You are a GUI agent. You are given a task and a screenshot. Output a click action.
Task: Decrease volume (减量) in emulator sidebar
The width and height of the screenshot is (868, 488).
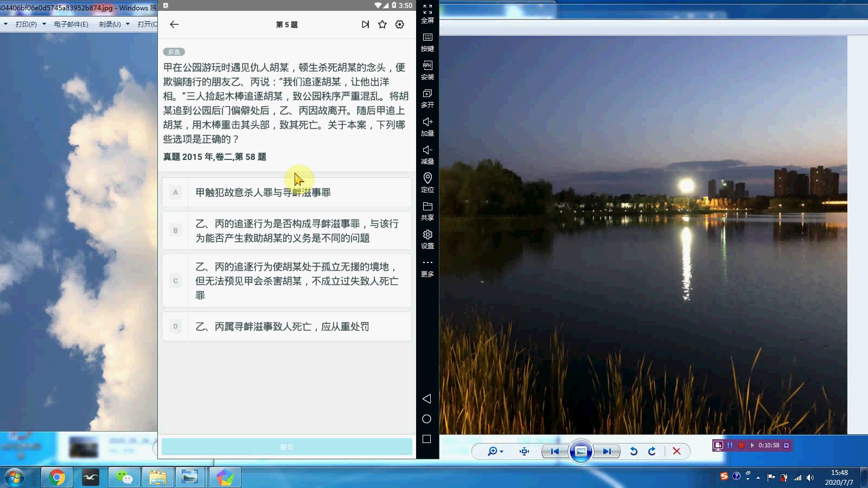pyautogui.click(x=427, y=155)
